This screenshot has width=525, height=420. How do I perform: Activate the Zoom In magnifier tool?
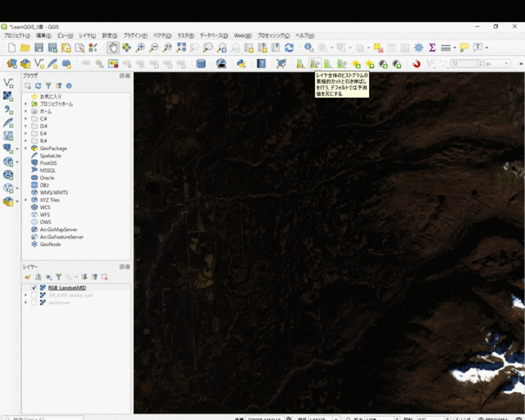[x=140, y=48]
